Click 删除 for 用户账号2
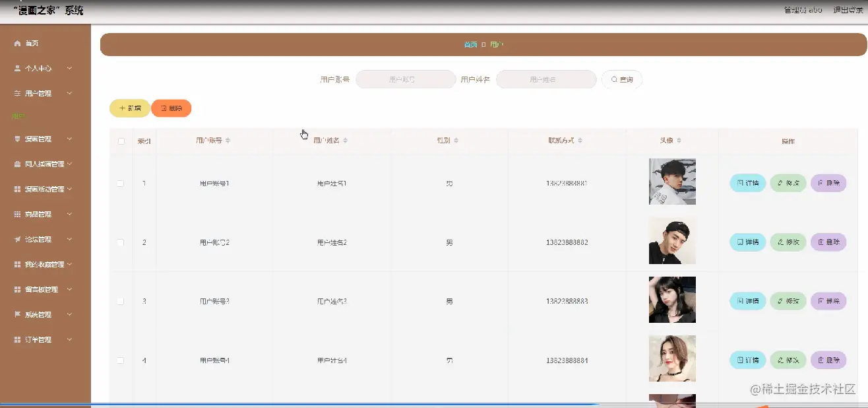868x408 pixels. tap(828, 242)
